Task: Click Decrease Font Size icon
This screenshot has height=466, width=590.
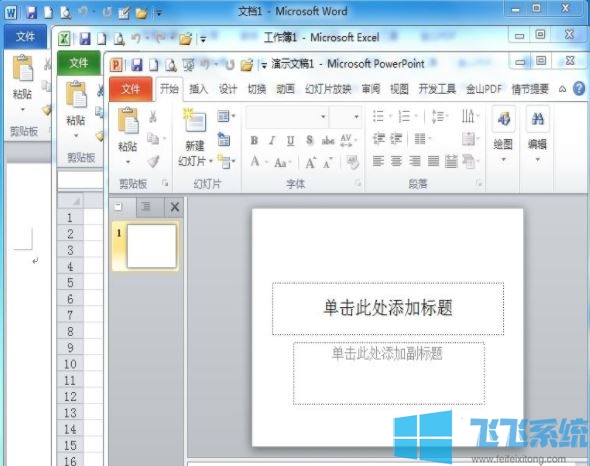Action: pos(328,163)
